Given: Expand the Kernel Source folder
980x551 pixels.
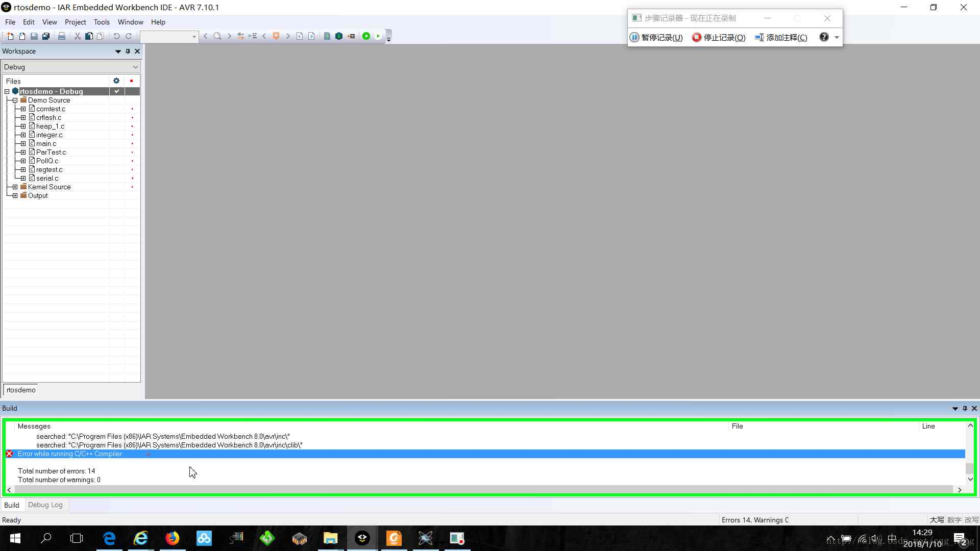Looking at the screenshot, I should (x=15, y=187).
